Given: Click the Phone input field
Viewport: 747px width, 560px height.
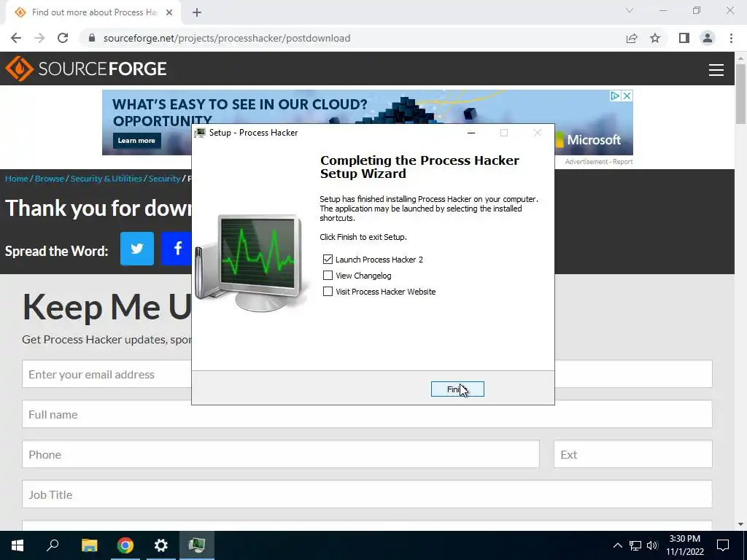Looking at the screenshot, I should tap(281, 454).
